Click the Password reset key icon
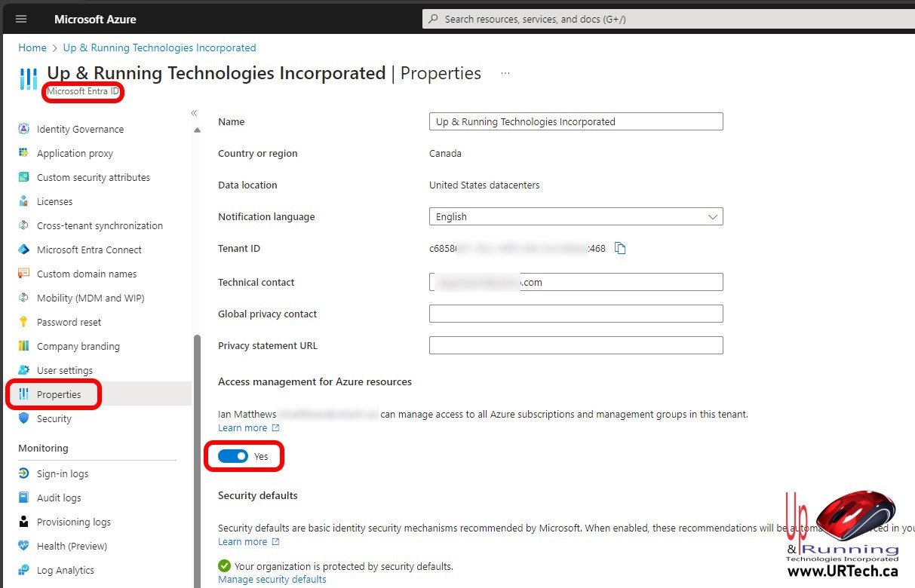Viewport: 915px width, 588px height. tap(23, 322)
